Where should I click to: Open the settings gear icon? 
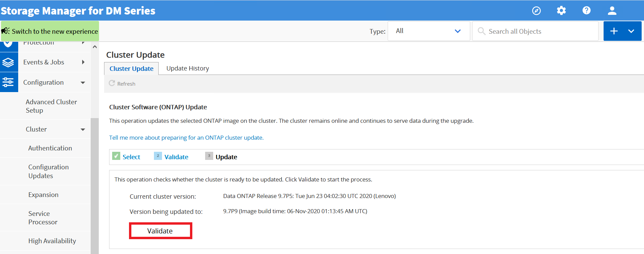pos(561,10)
